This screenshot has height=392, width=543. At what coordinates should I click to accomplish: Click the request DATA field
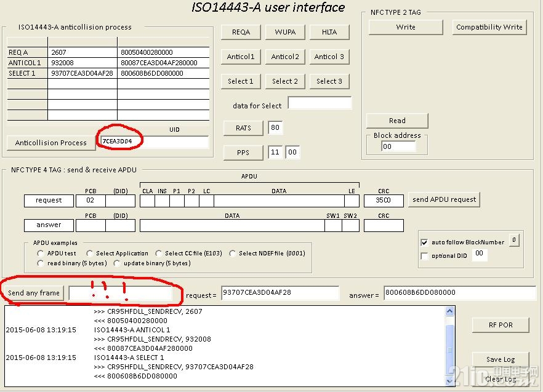click(279, 201)
